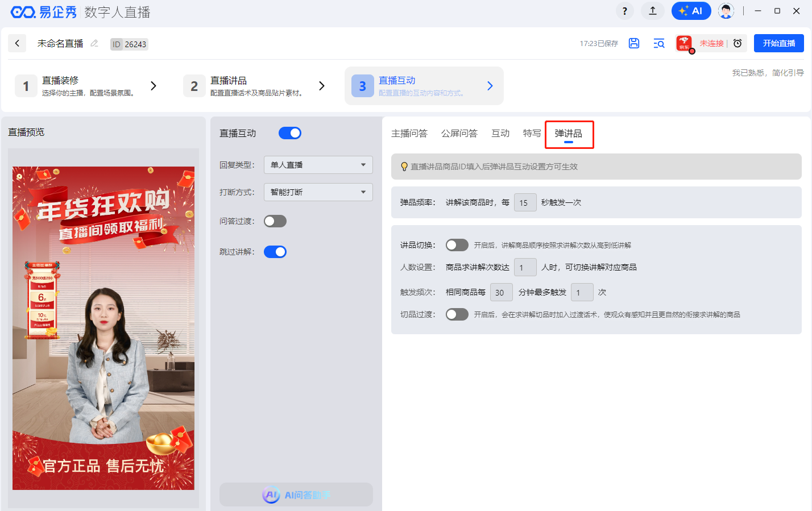
Task: Click the 弹品频率 seconds input field
Action: tap(525, 202)
